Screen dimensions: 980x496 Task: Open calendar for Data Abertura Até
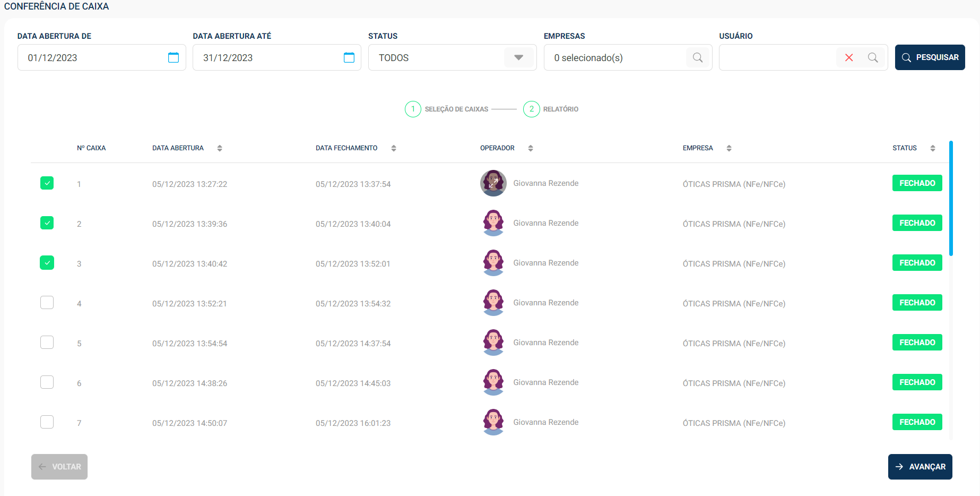pyautogui.click(x=349, y=57)
